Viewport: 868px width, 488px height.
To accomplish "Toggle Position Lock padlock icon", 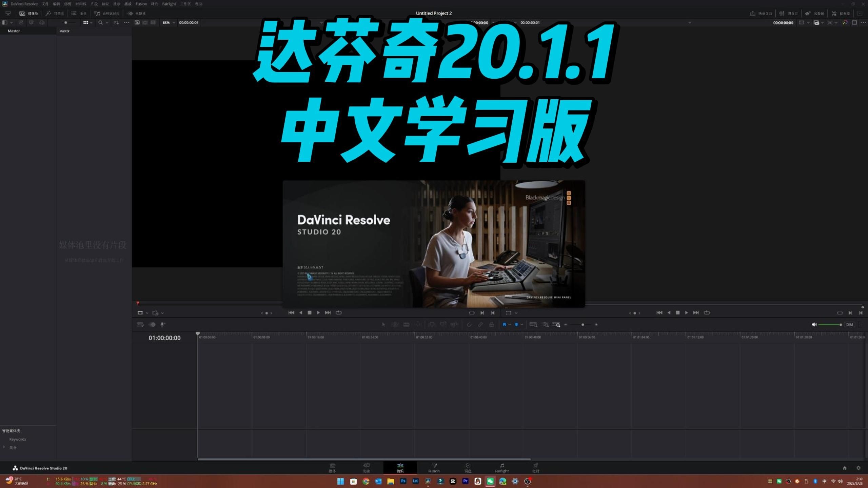I will [x=491, y=324].
